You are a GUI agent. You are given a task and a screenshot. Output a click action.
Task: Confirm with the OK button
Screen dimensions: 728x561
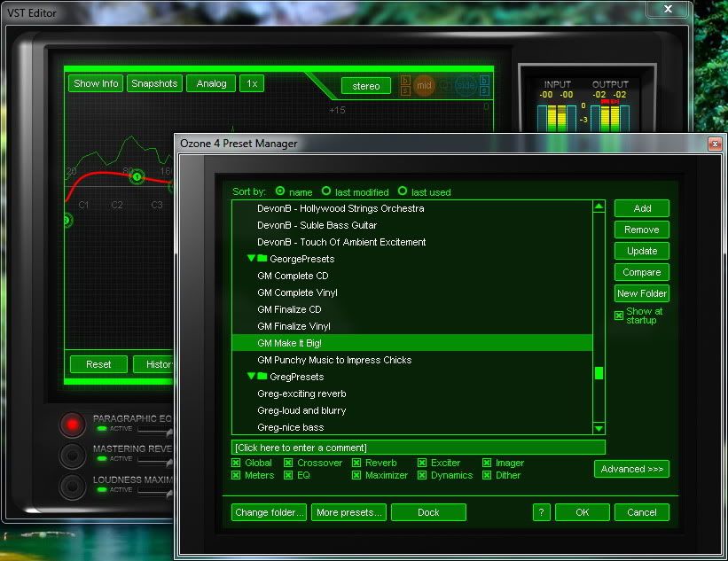click(583, 512)
